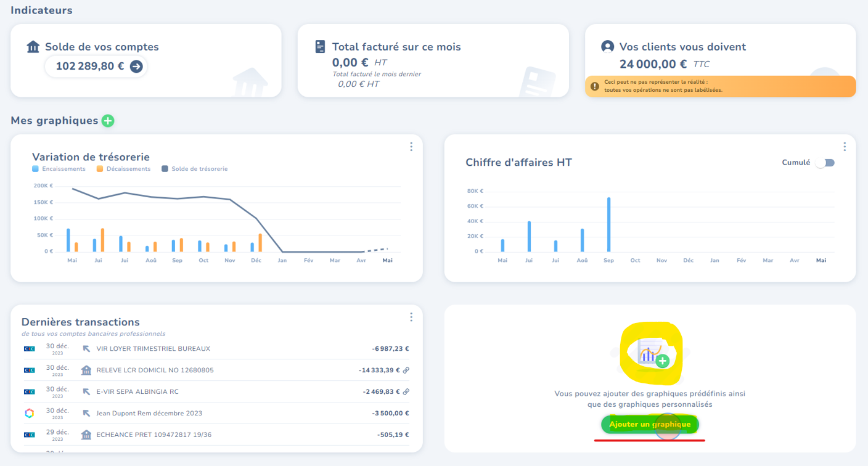
Task: Toggle the Cumulé switch
Action: [x=824, y=163]
